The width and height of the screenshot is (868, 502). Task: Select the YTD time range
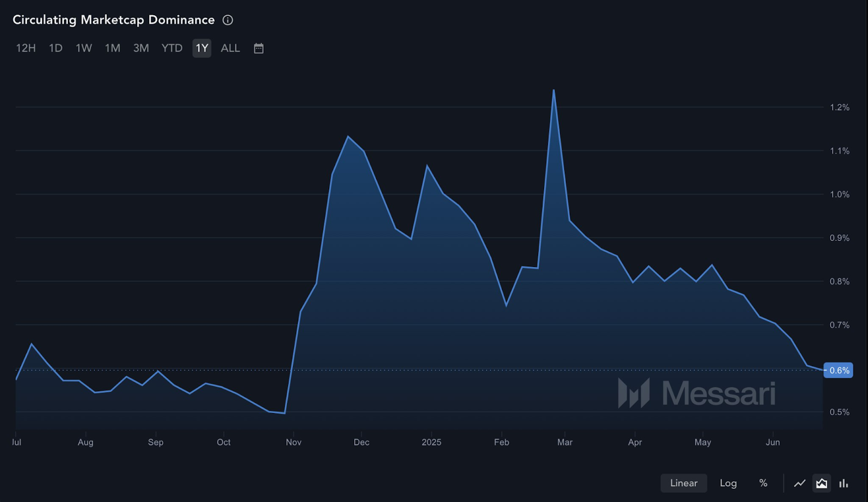[x=172, y=48]
